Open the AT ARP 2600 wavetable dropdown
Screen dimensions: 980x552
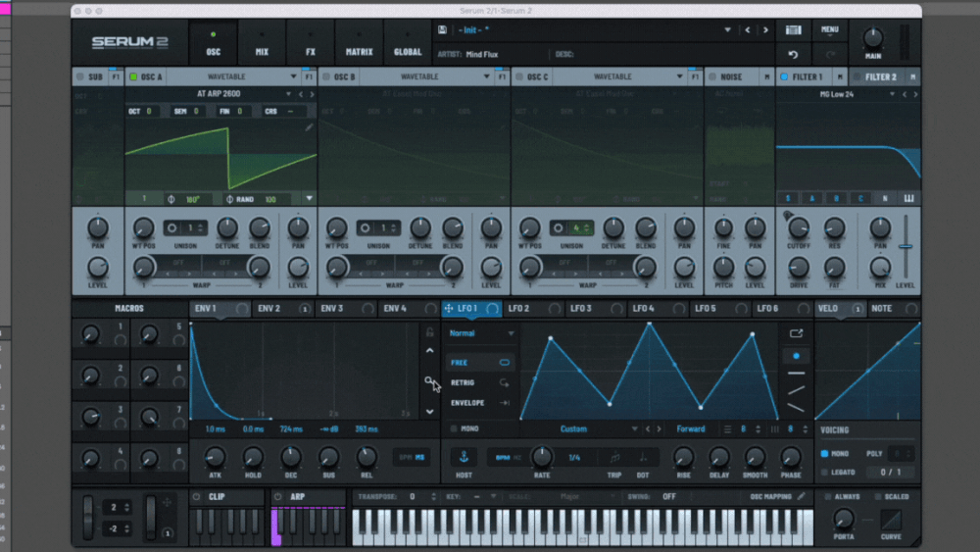pos(288,94)
